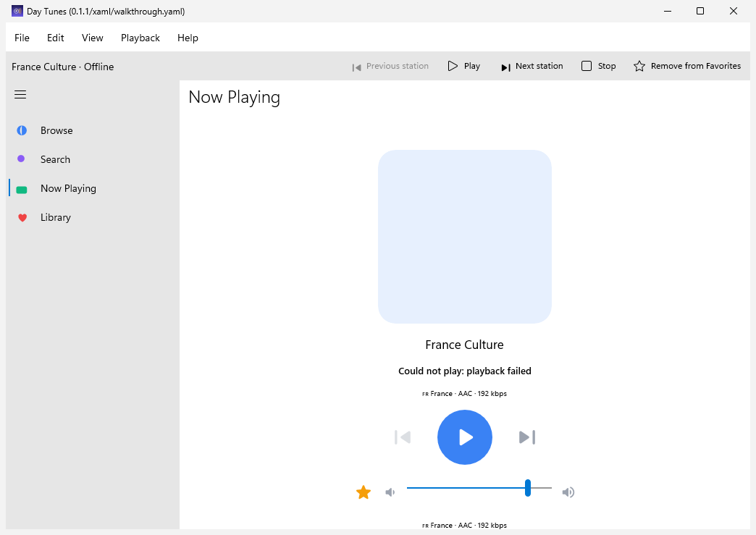Image resolution: width=756 pixels, height=535 pixels.
Task: Click Next station in the toolbar
Action: 532,66
